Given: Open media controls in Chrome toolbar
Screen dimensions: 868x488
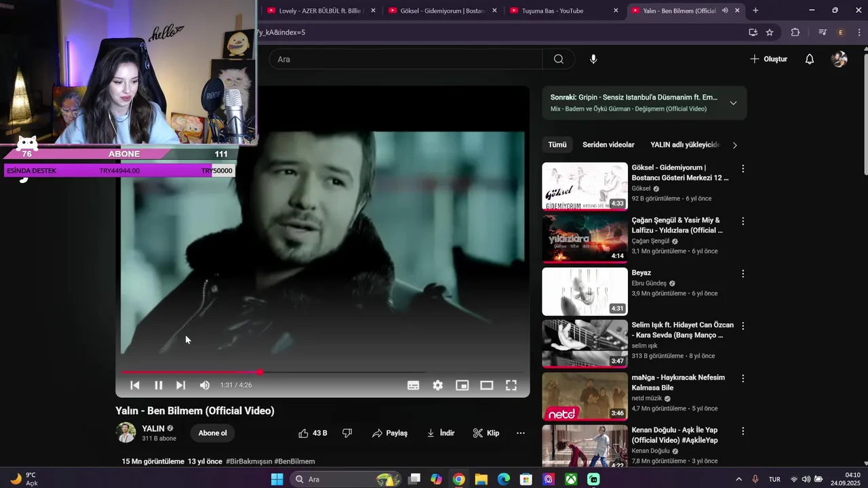Looking at the screenshot, I should [823, 33].
